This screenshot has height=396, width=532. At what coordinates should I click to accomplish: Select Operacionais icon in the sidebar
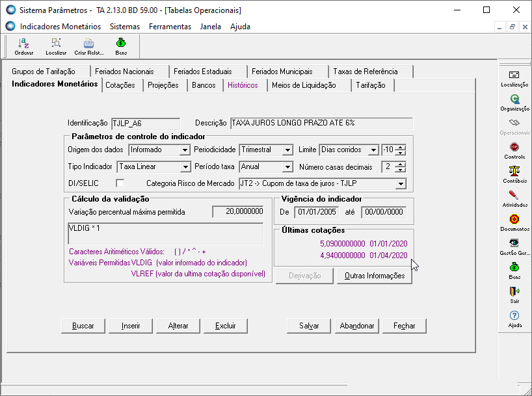click(x=514, y=127)
